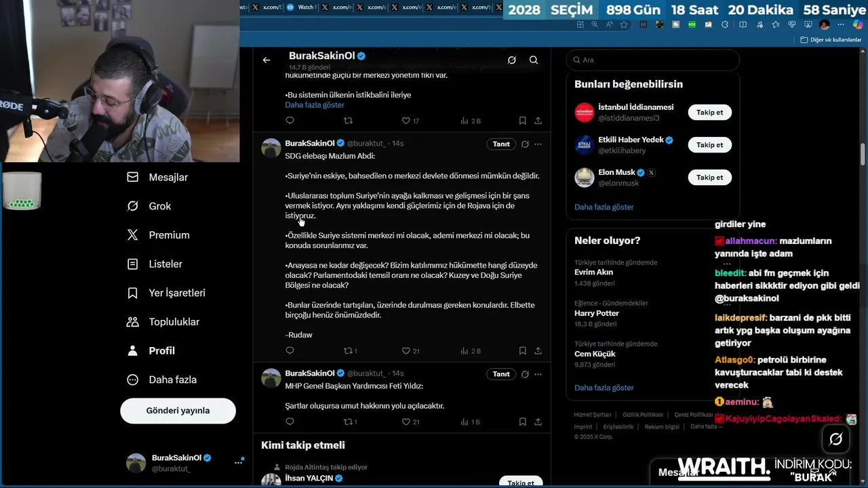The width and height of the screenshot is (868, 488).
Task: Follow İstanbul İddianamesi with Takip et
Action: pyautogui.click(x=709, y=113)
